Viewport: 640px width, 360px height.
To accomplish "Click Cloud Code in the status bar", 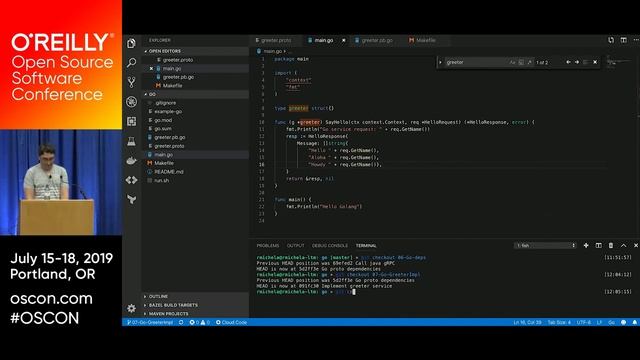I will click(231, 322).
